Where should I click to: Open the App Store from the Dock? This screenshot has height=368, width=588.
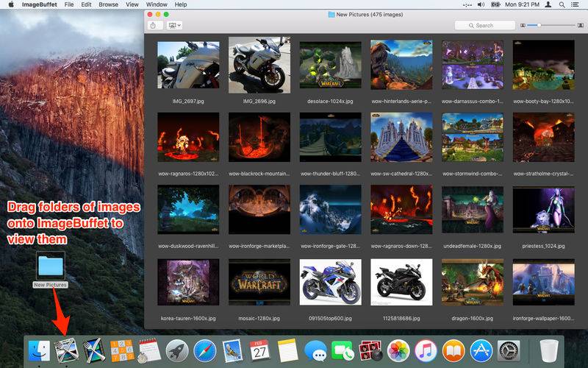[481, 351]
